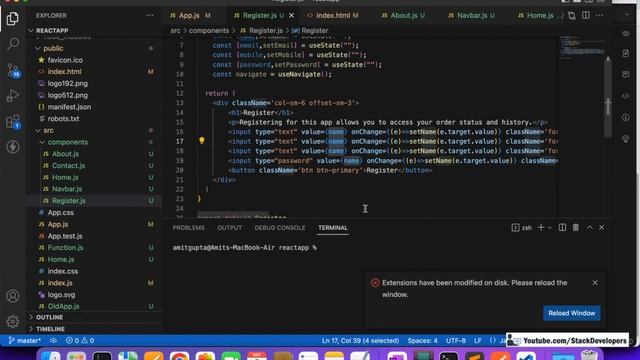Select the TERMINAL panel tab
The image size is (640, 360).
pyautogui.click(x=333, y=228)
